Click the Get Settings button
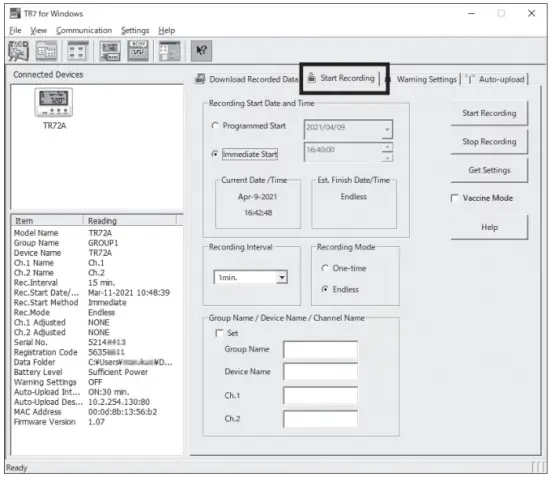 point(489,170)
